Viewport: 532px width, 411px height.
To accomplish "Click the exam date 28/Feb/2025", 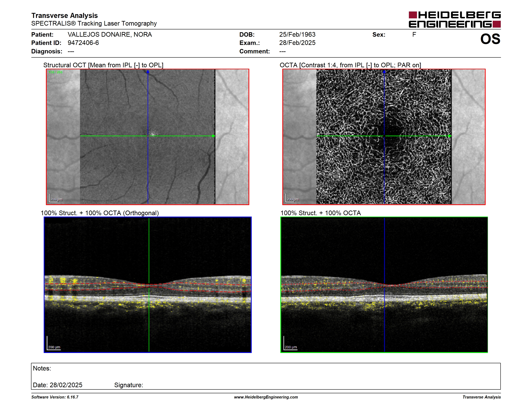I will pyautogui.click(x=297, y=43).
